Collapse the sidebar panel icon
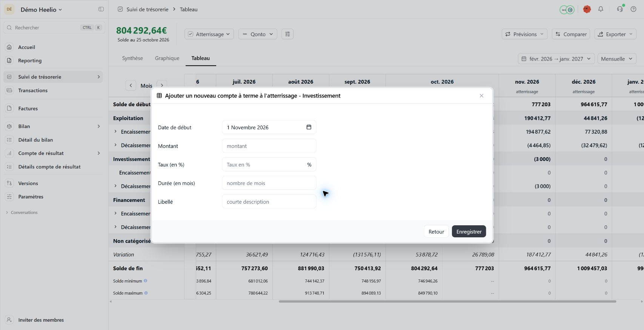 [101, 9]
